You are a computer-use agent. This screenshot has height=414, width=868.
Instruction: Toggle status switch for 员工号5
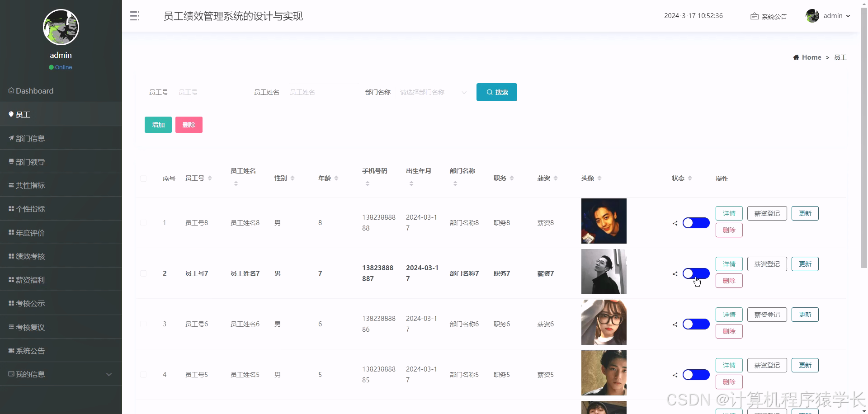696,375
